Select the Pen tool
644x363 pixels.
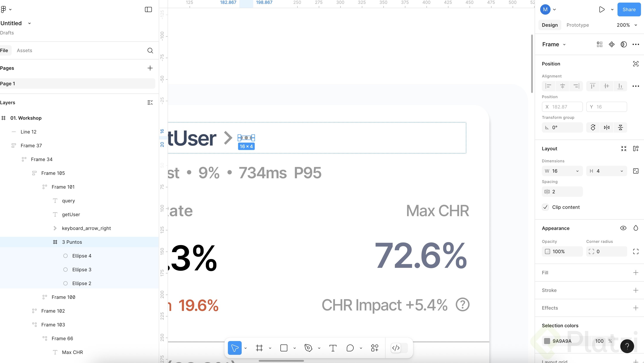(x=308, y=348)
